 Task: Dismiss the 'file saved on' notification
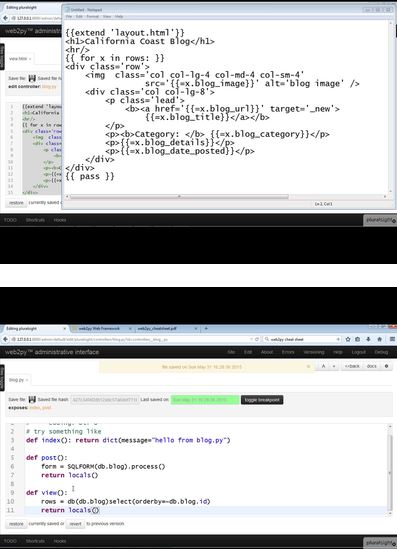coord(308,367)
